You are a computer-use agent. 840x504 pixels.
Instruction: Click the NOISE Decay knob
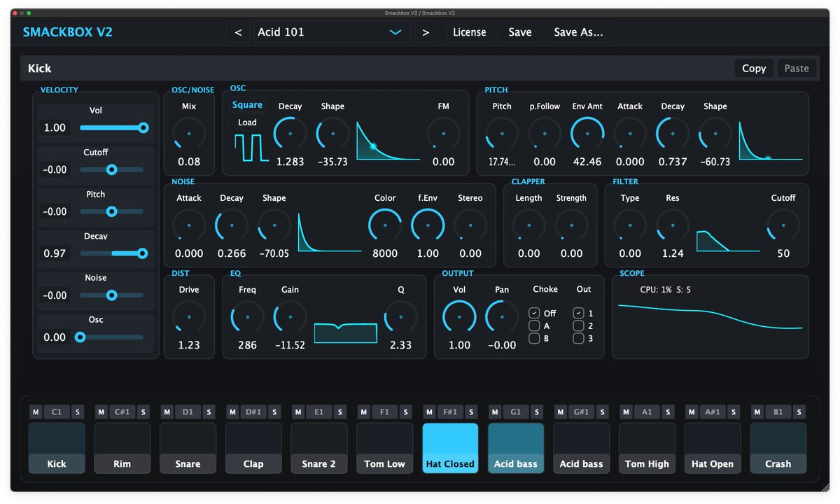point(232,225)
